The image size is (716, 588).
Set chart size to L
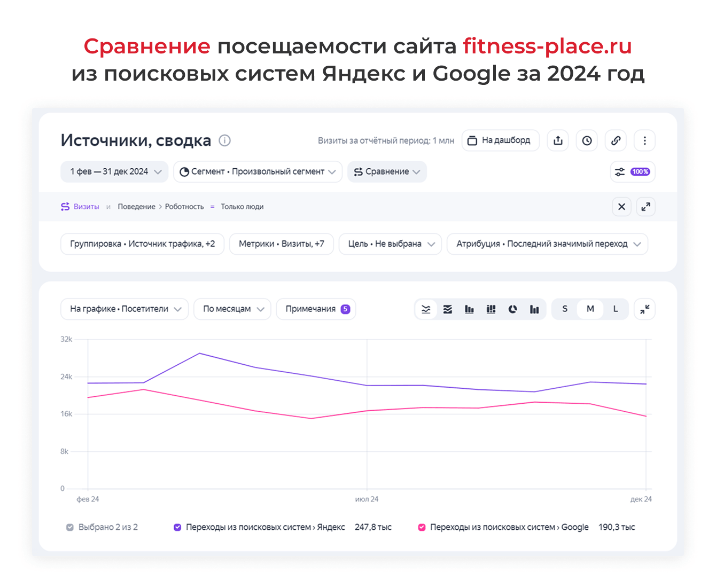point(616,309)
